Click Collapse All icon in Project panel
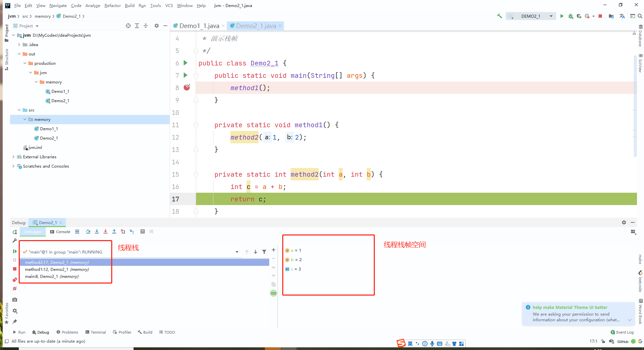 coord(146,26)
